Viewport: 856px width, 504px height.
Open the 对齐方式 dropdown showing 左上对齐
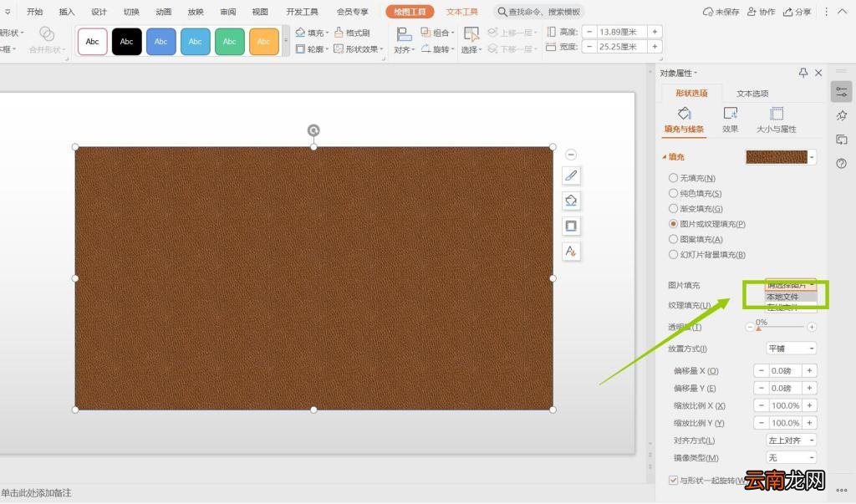(792, 440)
